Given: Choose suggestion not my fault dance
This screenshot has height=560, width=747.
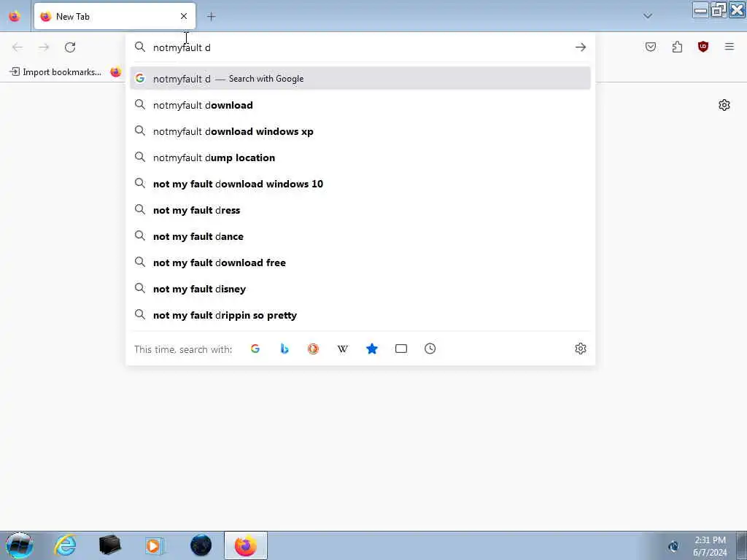Looking at the screenshot, I should (x=360, y=236).
